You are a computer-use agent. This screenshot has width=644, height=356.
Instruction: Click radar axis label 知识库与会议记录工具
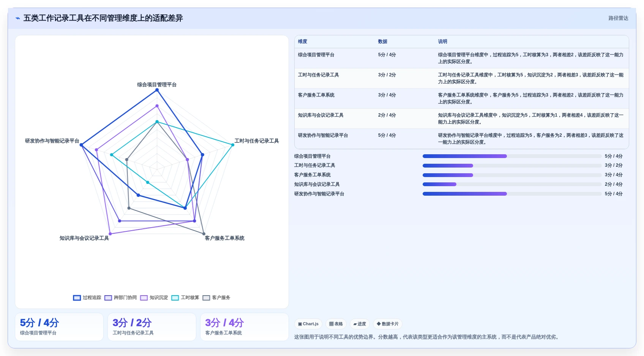[x=84, y=238]
